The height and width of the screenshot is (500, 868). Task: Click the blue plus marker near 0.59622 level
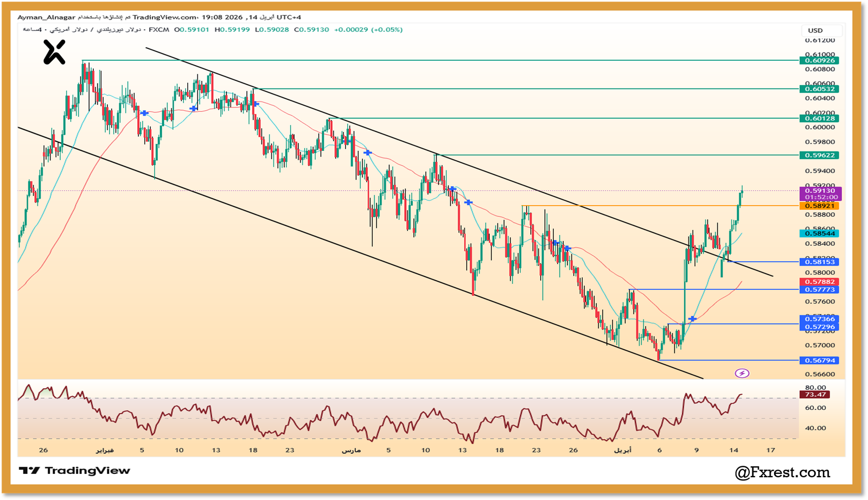click(368, 153)
